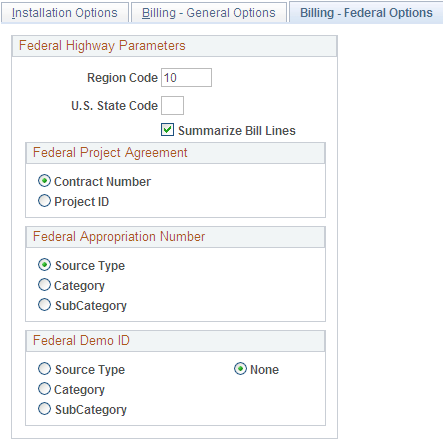Screen dimensions: 443x440
Task: Select Source Type under Federal Demo ID
Action: (x=44, y=369)
